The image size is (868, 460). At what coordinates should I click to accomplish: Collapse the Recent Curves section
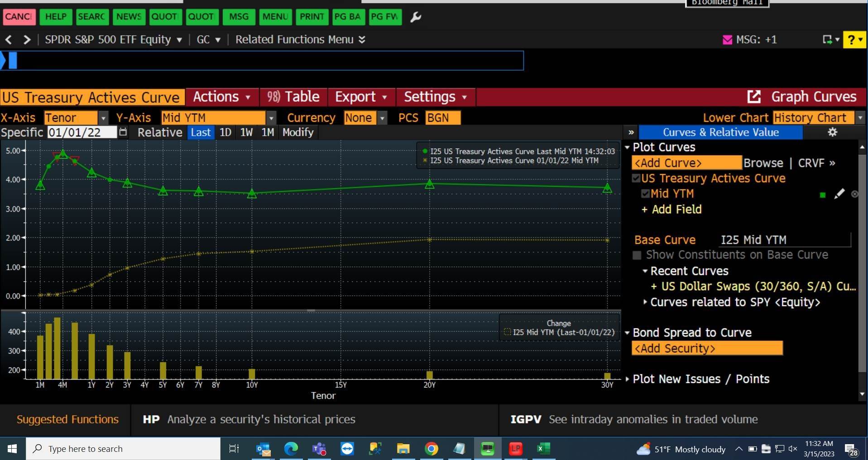coord(645,271)
